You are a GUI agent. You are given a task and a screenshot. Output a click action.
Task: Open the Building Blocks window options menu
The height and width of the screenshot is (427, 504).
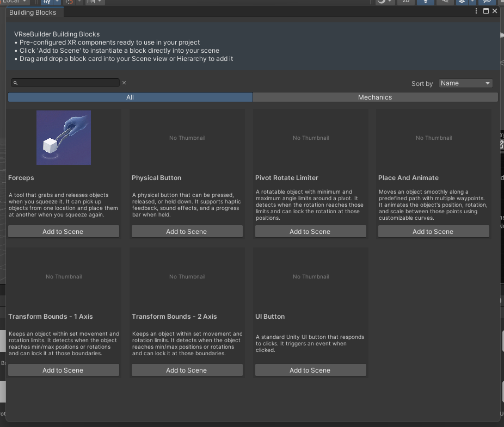point(476,11)
